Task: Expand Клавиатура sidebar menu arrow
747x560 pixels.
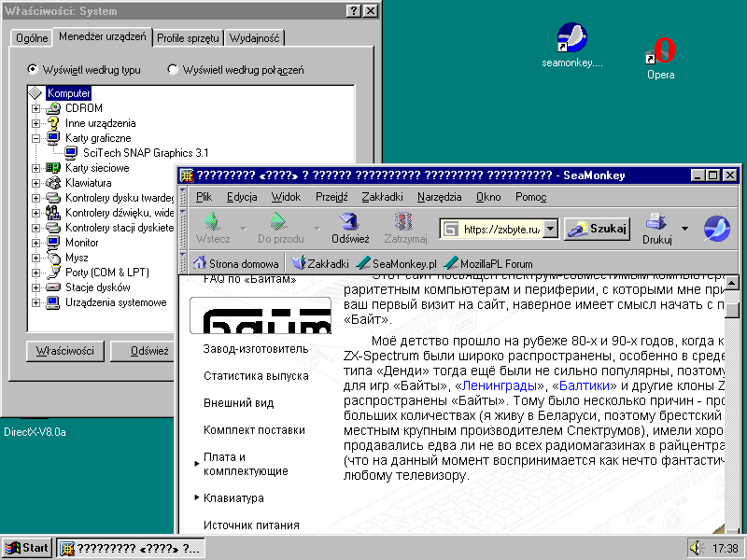Action: click(x=197, y=497)
